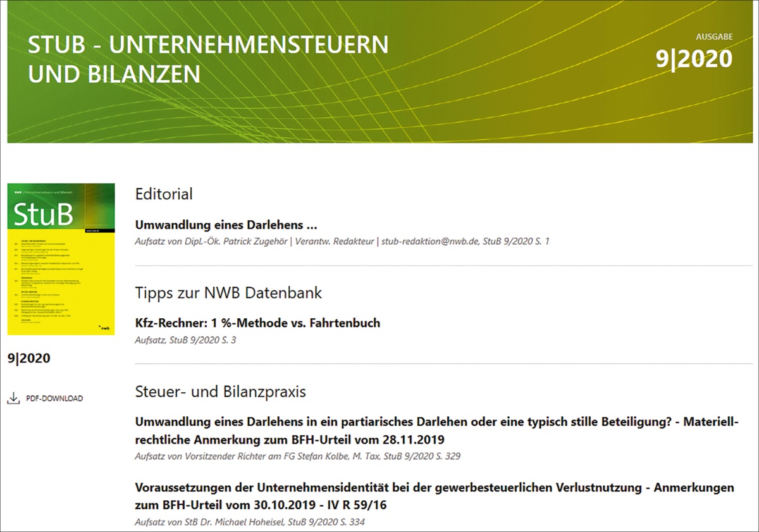This screenshot has height=532, width=759.
Task: Click the 9|2020 label below the cover
Action: tap(28, 359)
